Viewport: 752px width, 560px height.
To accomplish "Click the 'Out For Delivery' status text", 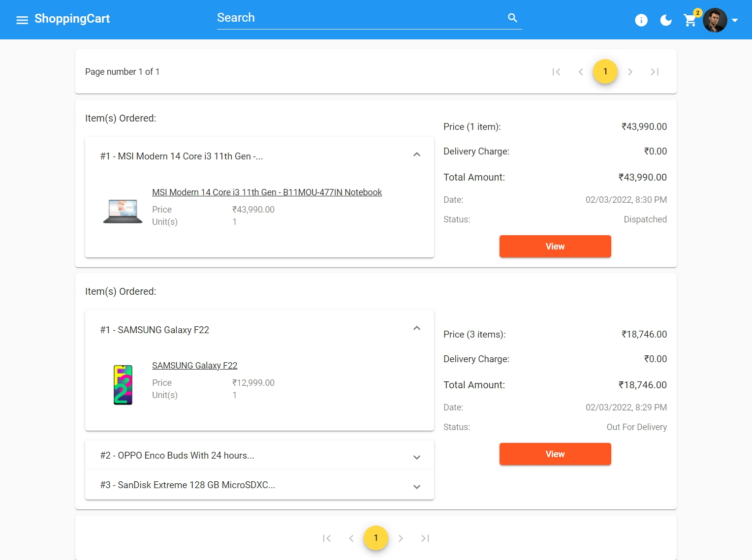I will 637,427.
